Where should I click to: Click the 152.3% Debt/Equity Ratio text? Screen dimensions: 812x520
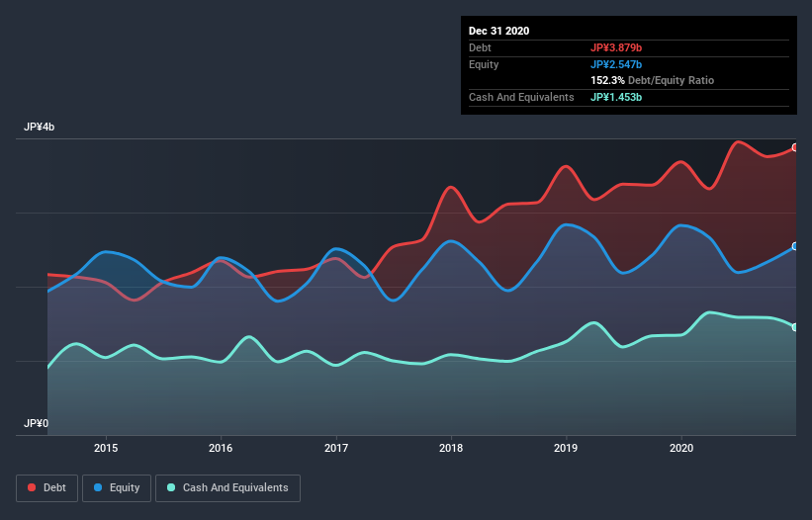(652, 80)
